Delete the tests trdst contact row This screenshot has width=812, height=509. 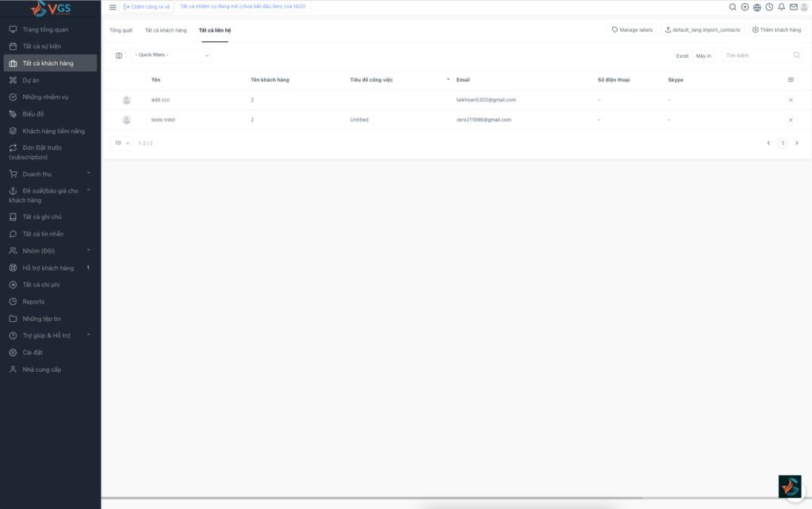click(791, 120)
